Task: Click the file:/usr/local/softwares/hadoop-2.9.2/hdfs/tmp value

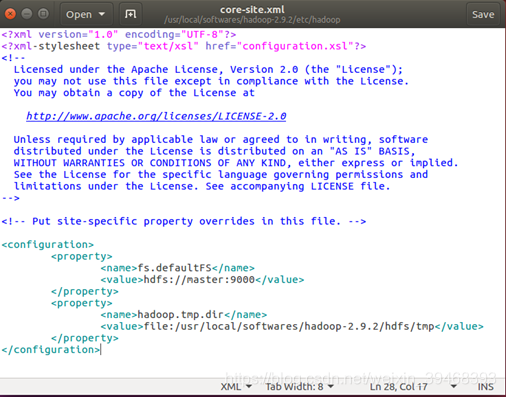Action: pos(289,326)
